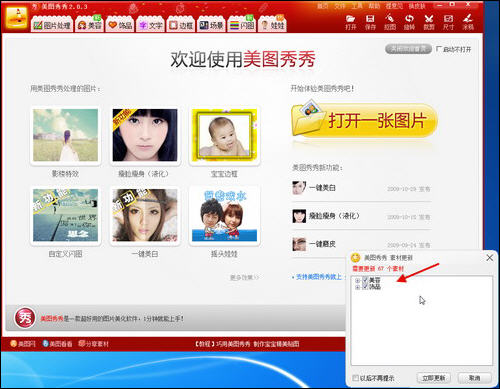Image resolution: width=500 pixels, height=389 pixels.
Task: Click the red 需要更新 67 个素材 text
Action: (378, 268)
